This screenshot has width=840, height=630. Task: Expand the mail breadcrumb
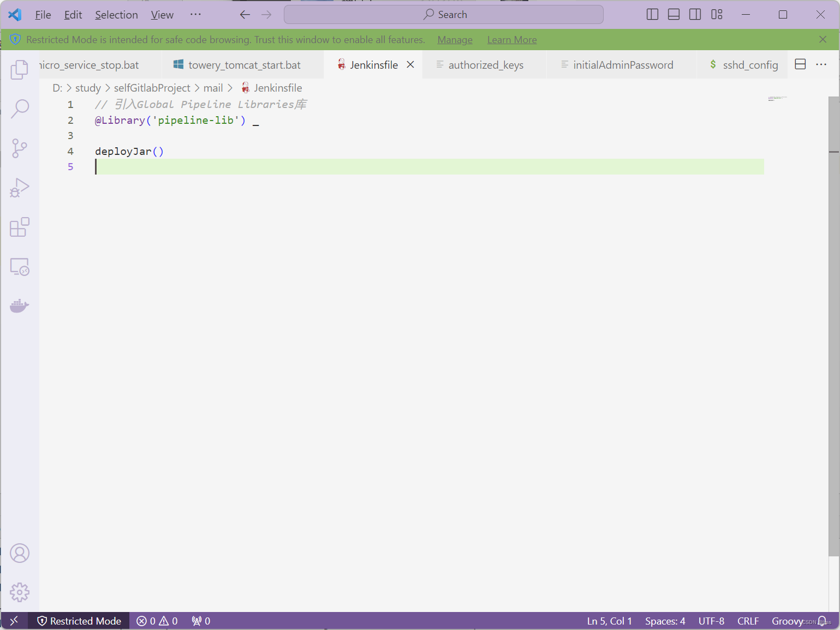(213, 88)
